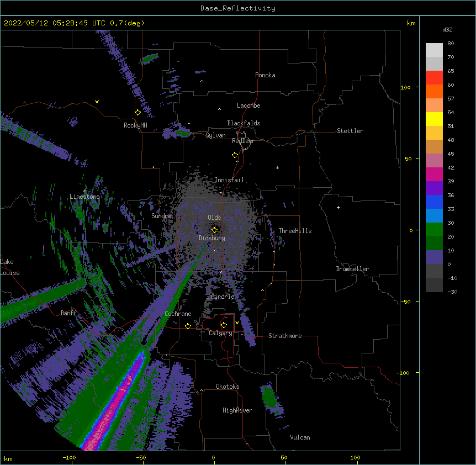Click the yellow diamond marker beside RockyMH
Viewport: 476px width, 465px height.
coord(138,113)
